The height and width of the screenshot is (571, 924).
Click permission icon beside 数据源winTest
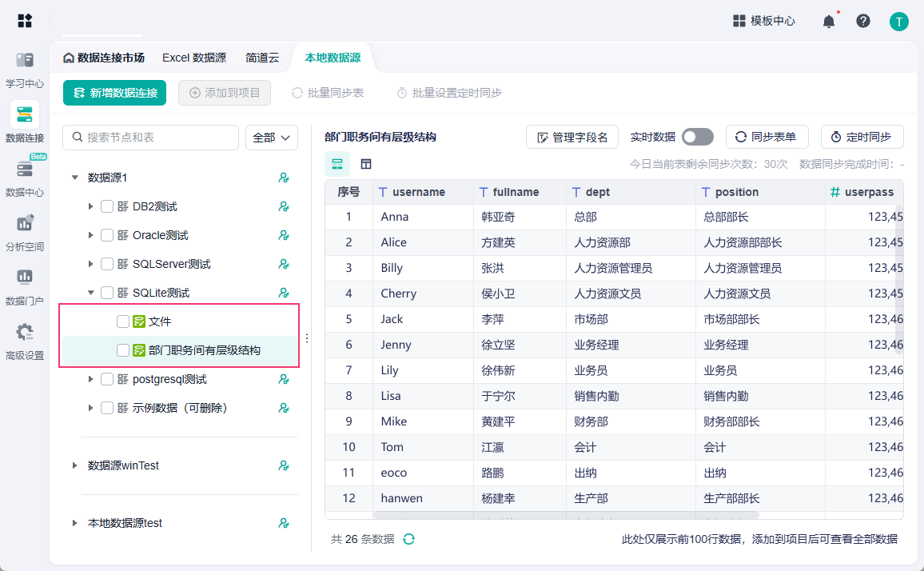tap(284, 466)
